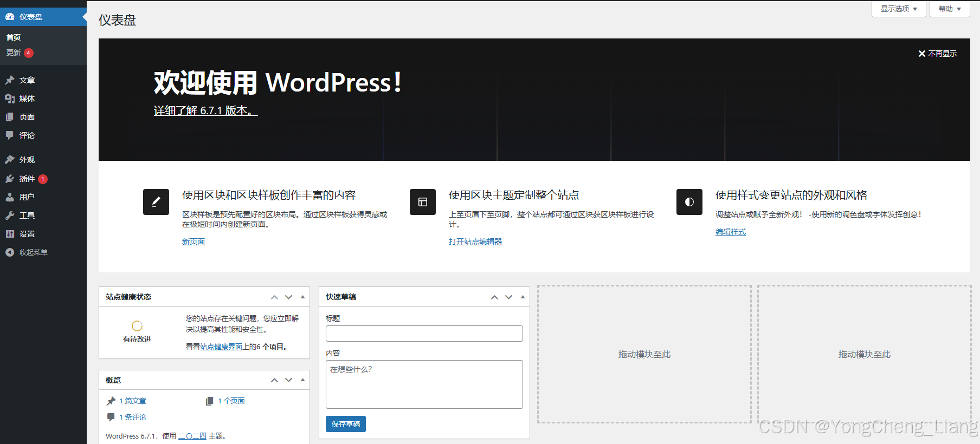
Task: Click the 1 条评论 link
Action: click(x=133, y=417)
